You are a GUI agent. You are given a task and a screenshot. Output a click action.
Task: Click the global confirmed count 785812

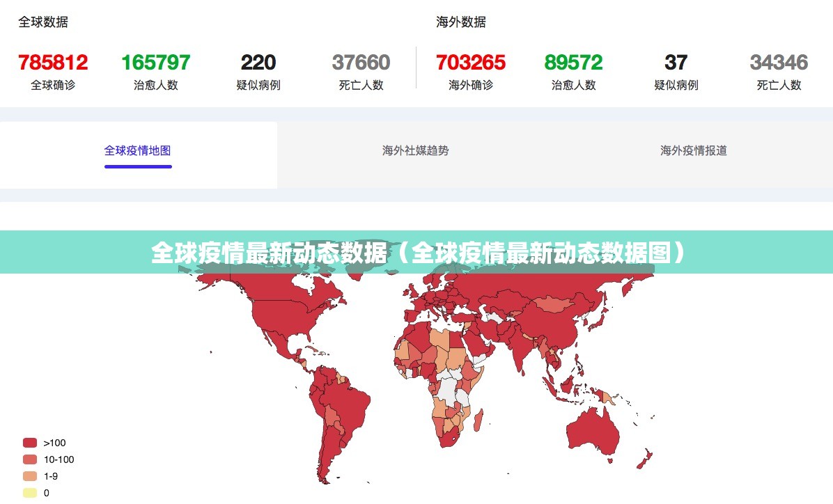[x=53, y=63]
